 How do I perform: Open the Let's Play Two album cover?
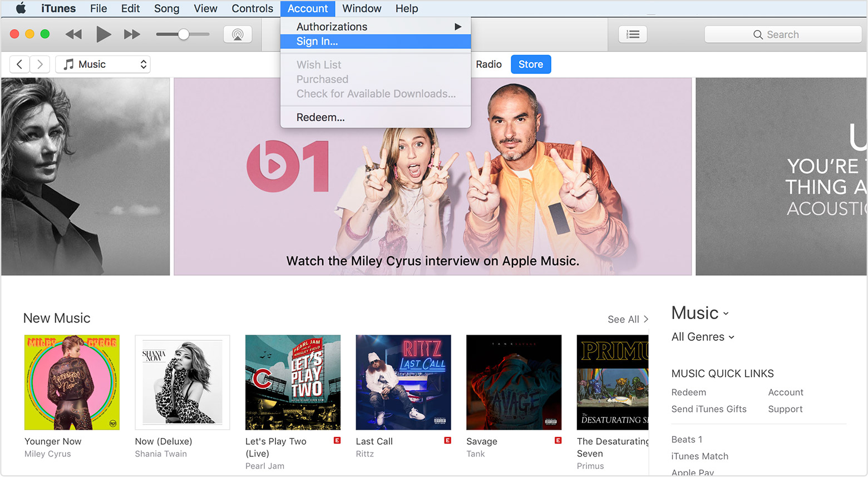(293, 382)
